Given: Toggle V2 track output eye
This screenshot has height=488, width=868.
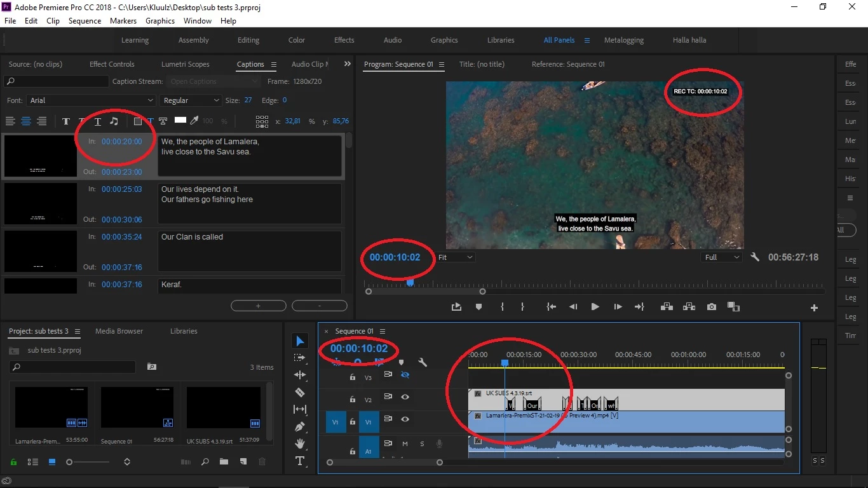Looking at the screenshot, I should (x=405, y=397).
